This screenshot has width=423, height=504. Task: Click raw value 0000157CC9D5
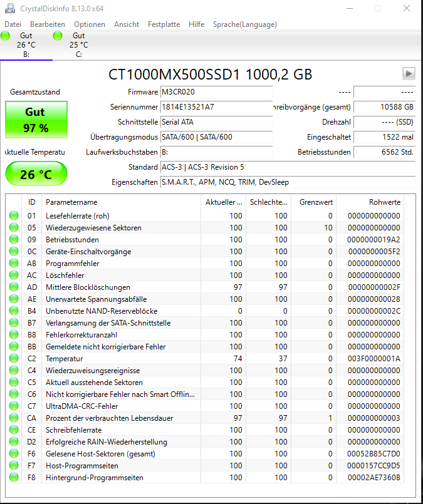373,465
